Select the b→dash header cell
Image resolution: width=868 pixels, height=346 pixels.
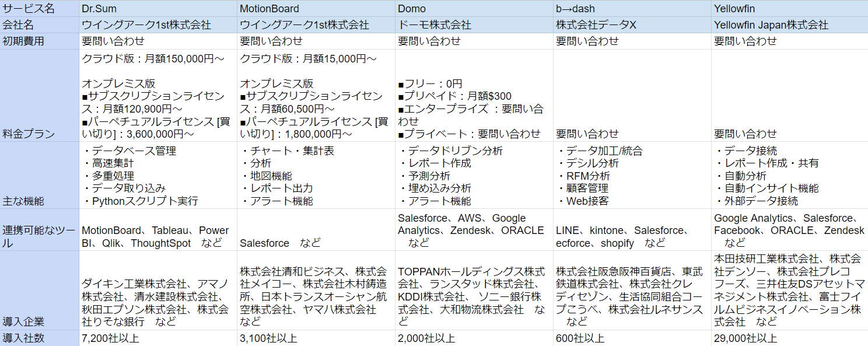pos(632,9)
